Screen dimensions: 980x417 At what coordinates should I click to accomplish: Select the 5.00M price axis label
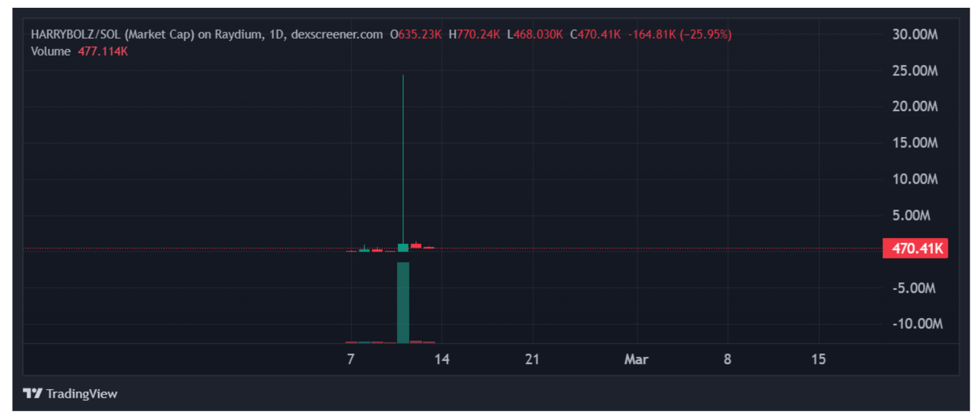pos(911,215)
